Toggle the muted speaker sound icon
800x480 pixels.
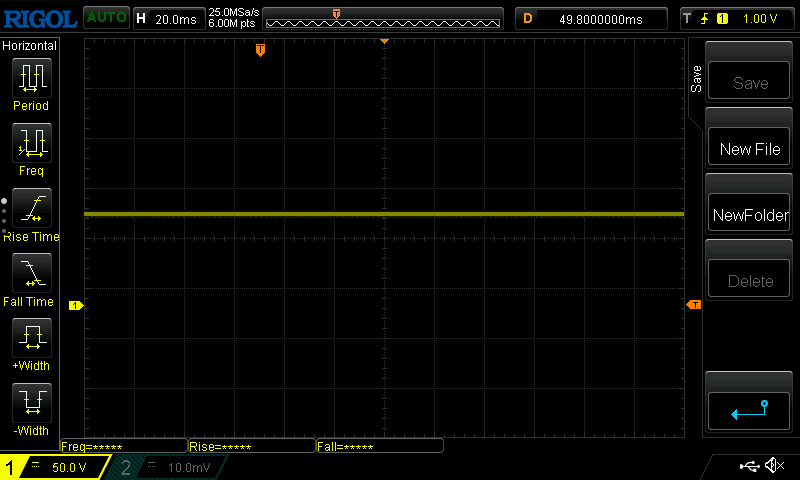point(774,465)
